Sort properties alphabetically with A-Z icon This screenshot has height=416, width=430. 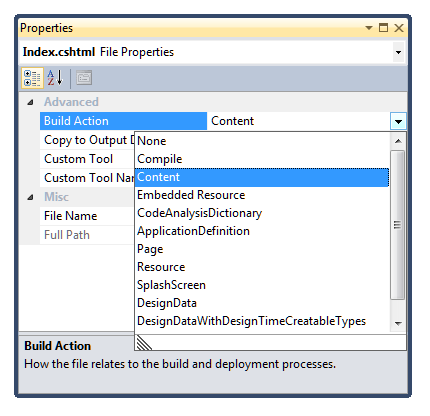55,78
